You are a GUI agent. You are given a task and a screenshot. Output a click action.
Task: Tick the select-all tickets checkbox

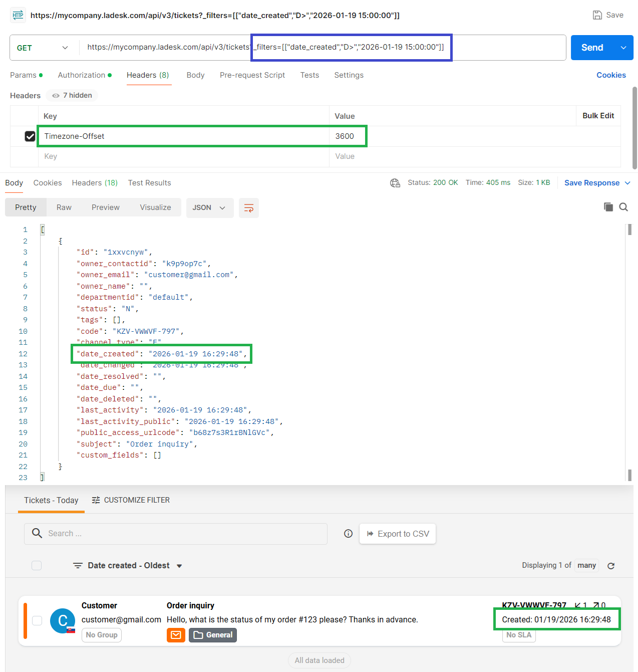click(x=37, y=565)
